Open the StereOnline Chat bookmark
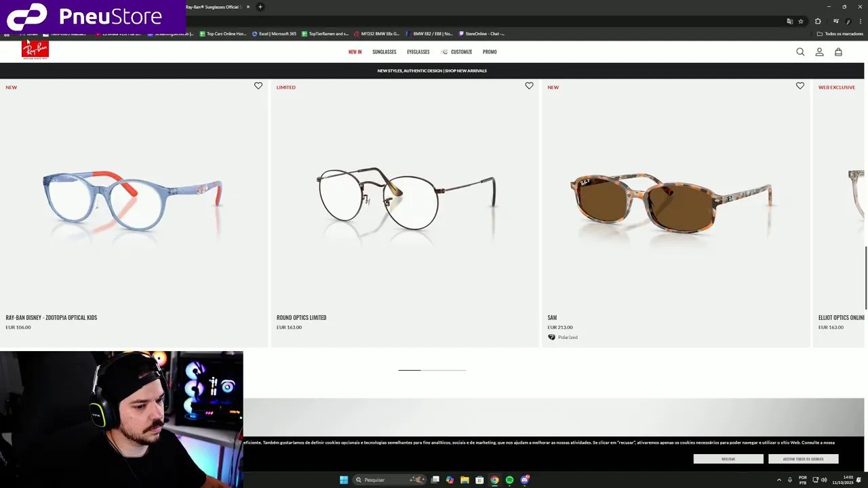This screenshot has height=488, width=868. [481, 33]
